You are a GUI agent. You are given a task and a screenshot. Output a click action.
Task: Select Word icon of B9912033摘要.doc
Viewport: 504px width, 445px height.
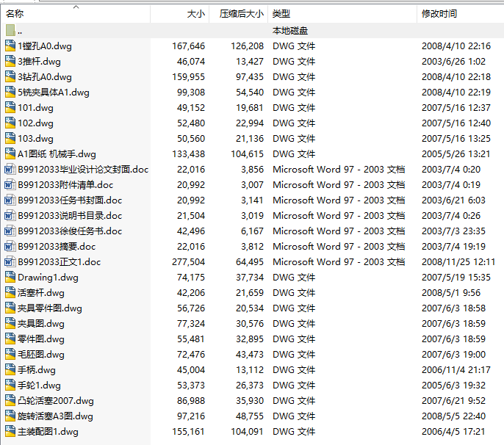pos(10,247)
